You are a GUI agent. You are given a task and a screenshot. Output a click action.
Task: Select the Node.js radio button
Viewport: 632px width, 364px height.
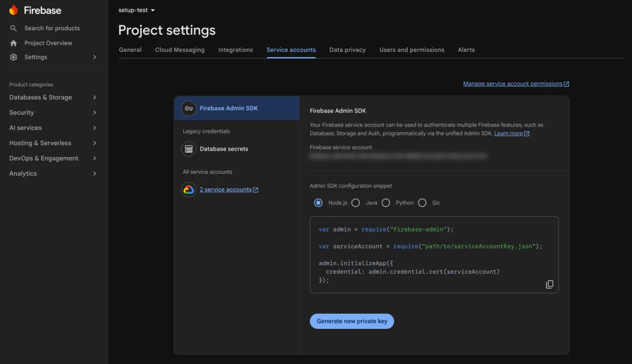(319, 203)
